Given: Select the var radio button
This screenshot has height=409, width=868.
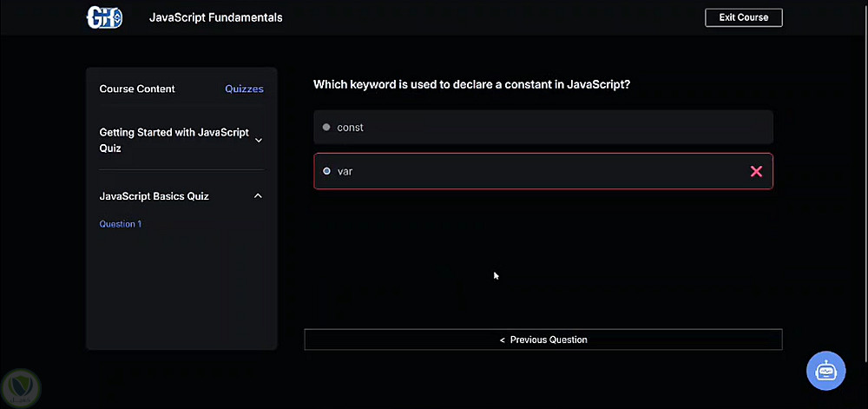Looking at the screenshot, I should (326, 171).
